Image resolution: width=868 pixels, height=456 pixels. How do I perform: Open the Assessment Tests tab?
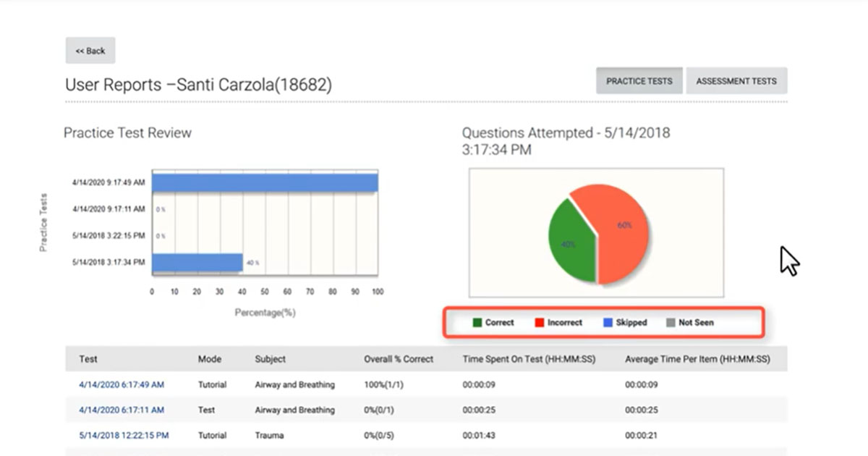(x=736, y=81)
